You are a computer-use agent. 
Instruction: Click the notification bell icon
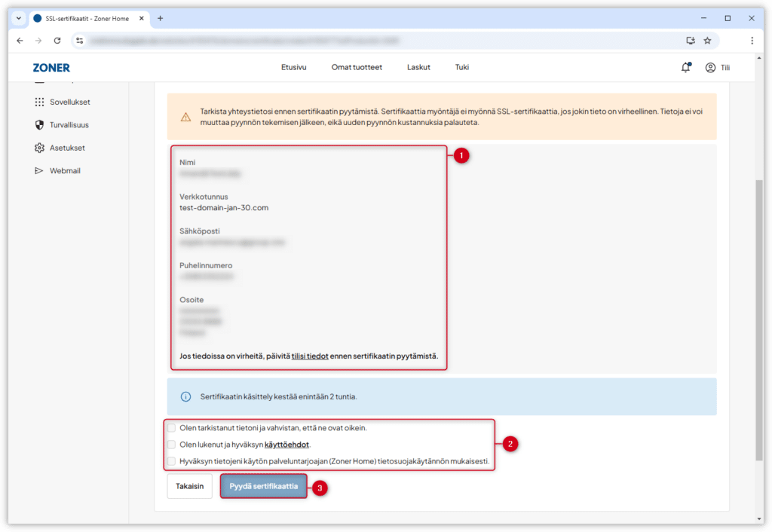click(x=685, y=67)
